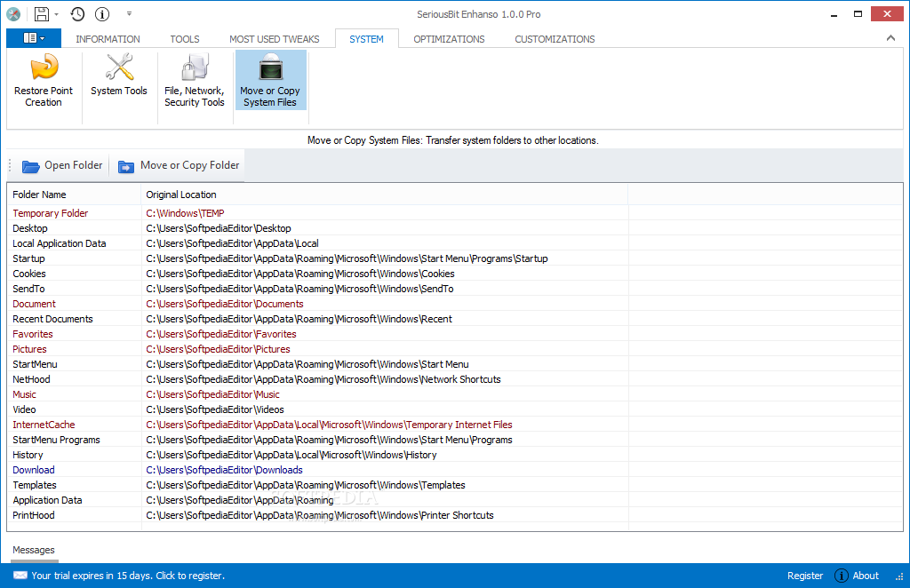Viewport: 910px width, 588px height.
Task: Click the Move or Copy Folder button
Action: point(179,166)
